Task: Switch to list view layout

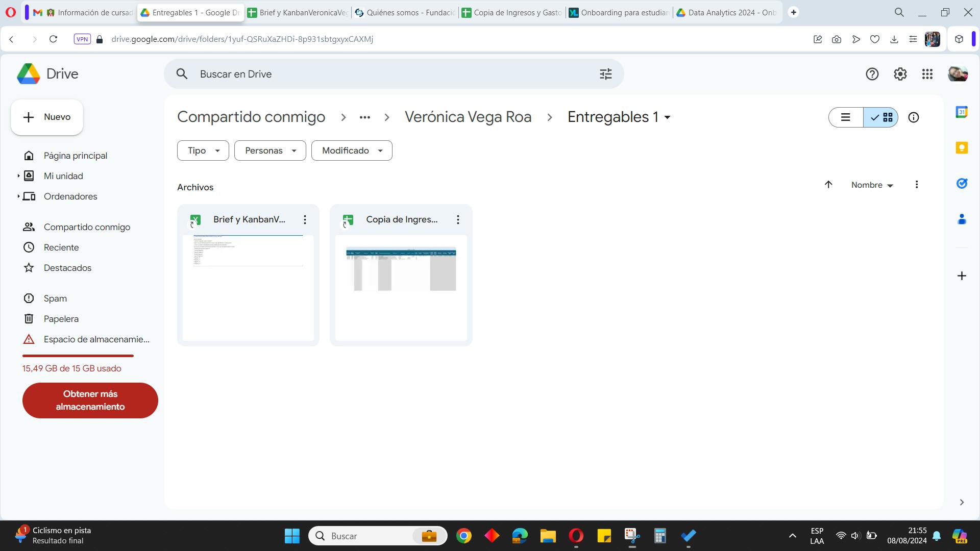Action: pos(846,117)
